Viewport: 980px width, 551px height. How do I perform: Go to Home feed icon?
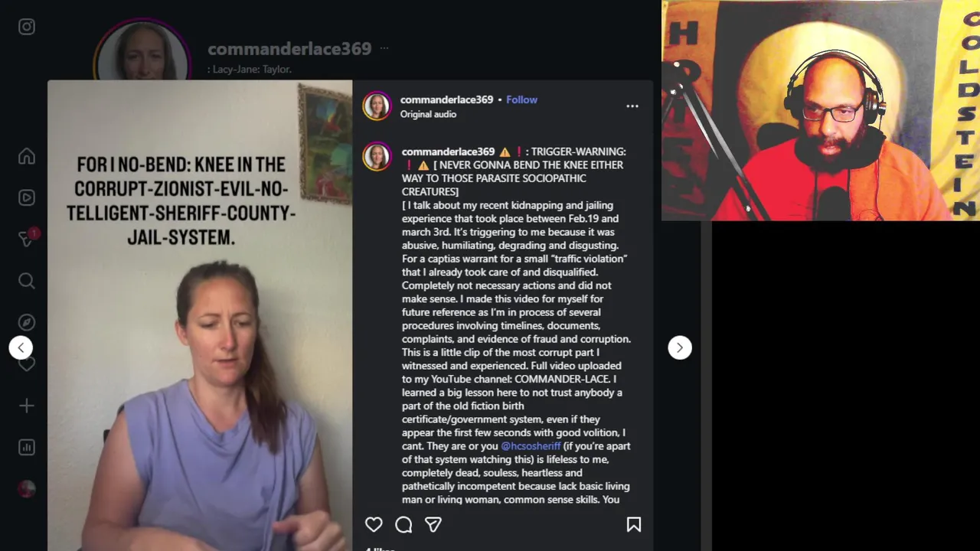coord(27,156)
